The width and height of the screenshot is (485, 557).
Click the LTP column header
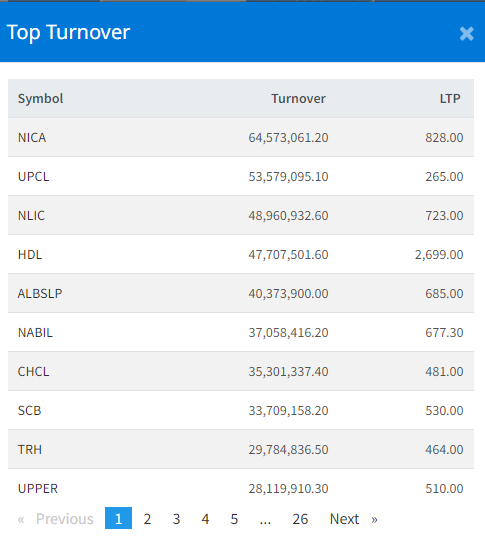coord(450,98)
